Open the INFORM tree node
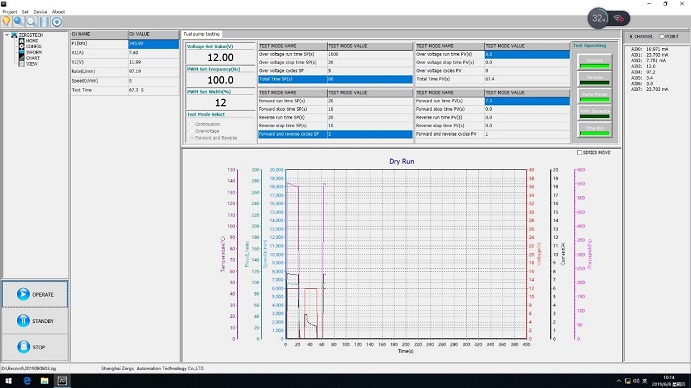This screenshot has height=388, width=691. click(x=34, y=52)
